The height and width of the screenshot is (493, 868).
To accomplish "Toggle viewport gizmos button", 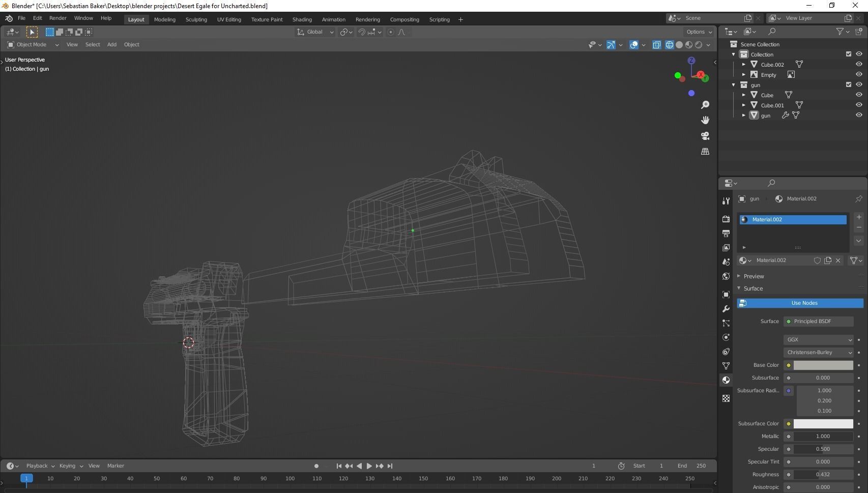I will (611, 45).
